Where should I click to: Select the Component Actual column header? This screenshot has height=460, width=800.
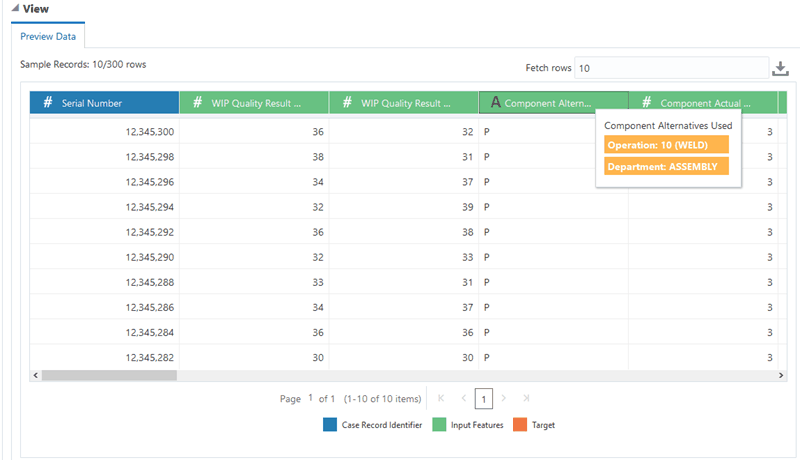703,103
